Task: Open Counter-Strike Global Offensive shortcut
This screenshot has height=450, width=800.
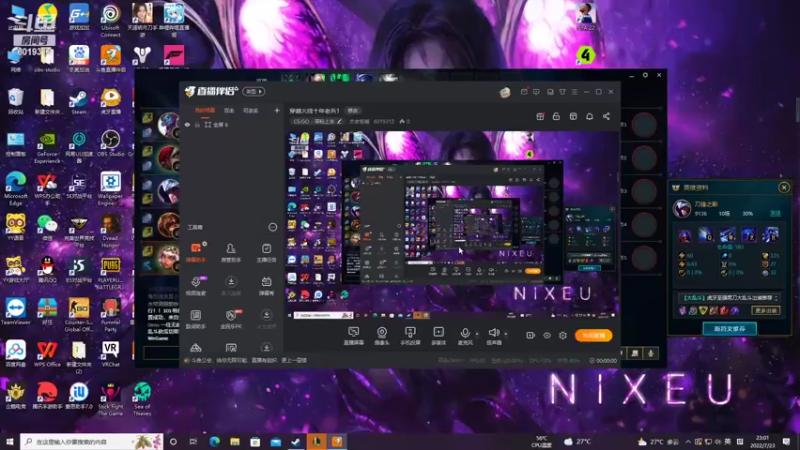Action: 79,315
